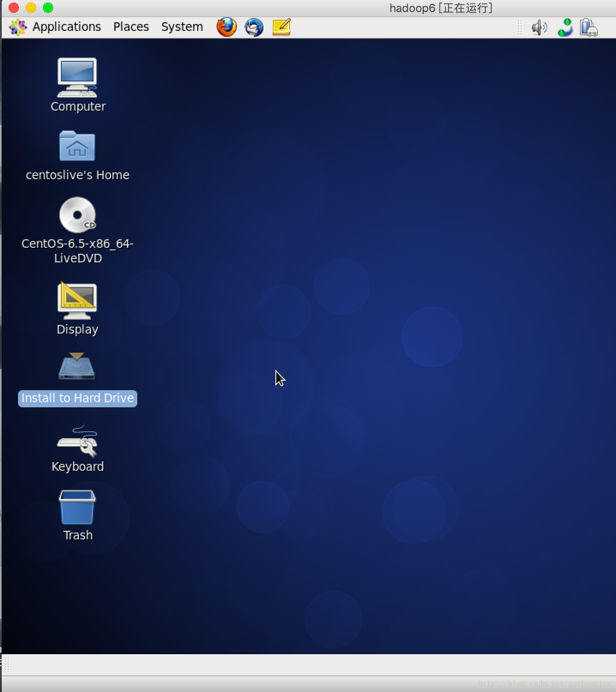
Task: Open the Applications menu
Action: pos(66,27)
